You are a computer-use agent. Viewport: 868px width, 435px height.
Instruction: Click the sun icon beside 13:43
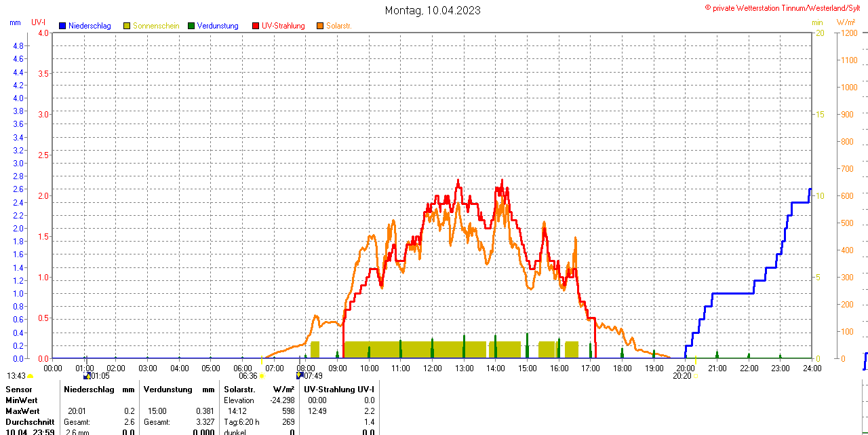(x=30, y=376)
